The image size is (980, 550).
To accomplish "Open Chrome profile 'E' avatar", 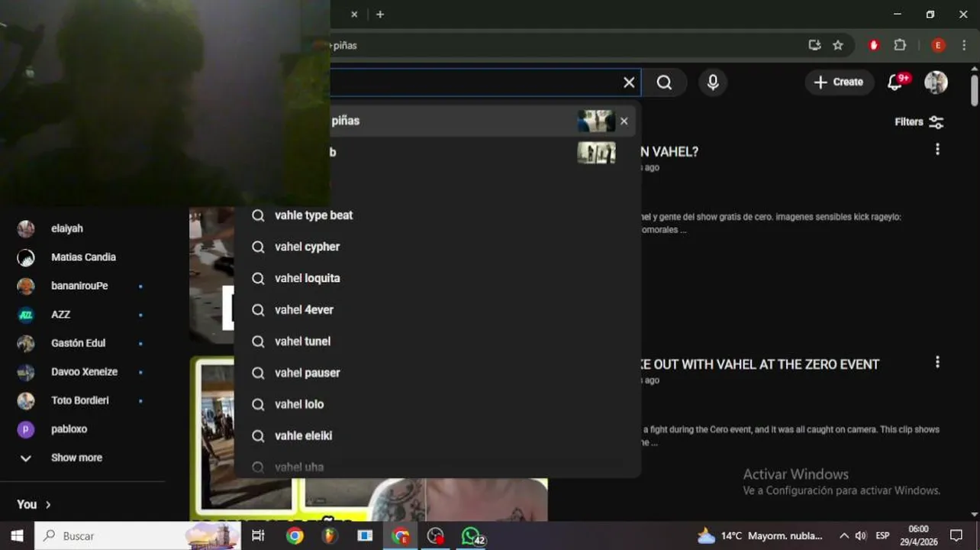I will pos(938,45).
